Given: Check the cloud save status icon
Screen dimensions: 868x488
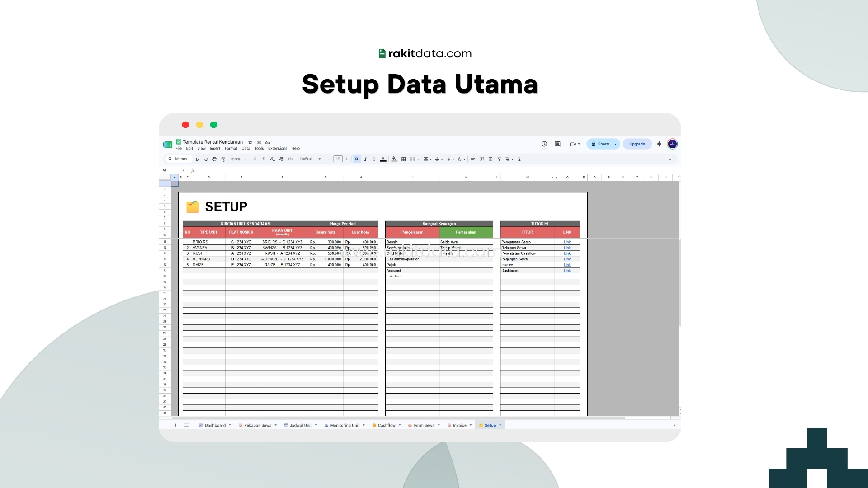Looking at the screenshot, I should (x=268, y=142).
